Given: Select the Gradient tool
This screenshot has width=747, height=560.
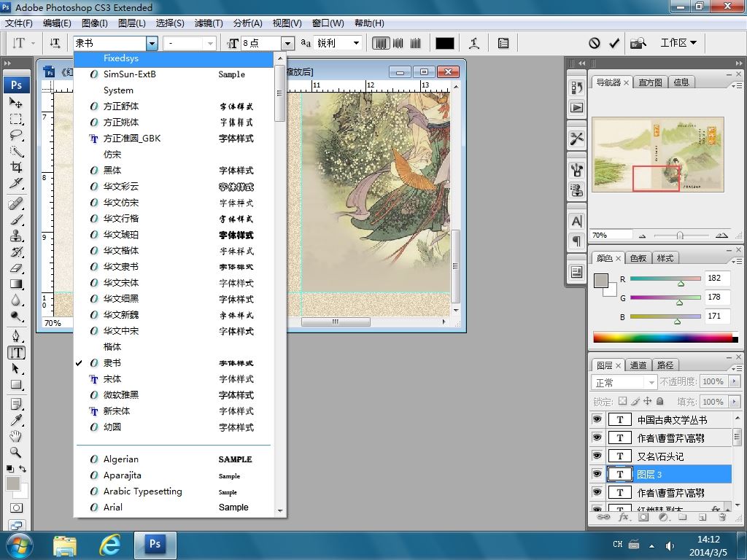Looking at the screenshot, I should point(16,284).
